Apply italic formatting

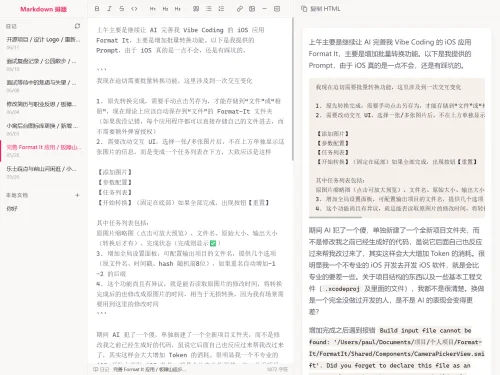pyautogui.click(x=109, y=9)
